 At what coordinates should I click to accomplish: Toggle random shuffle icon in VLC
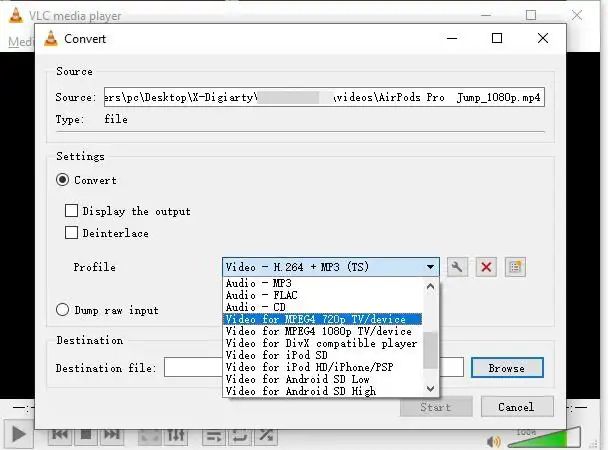pyautogui.click(x=266, y=436)
